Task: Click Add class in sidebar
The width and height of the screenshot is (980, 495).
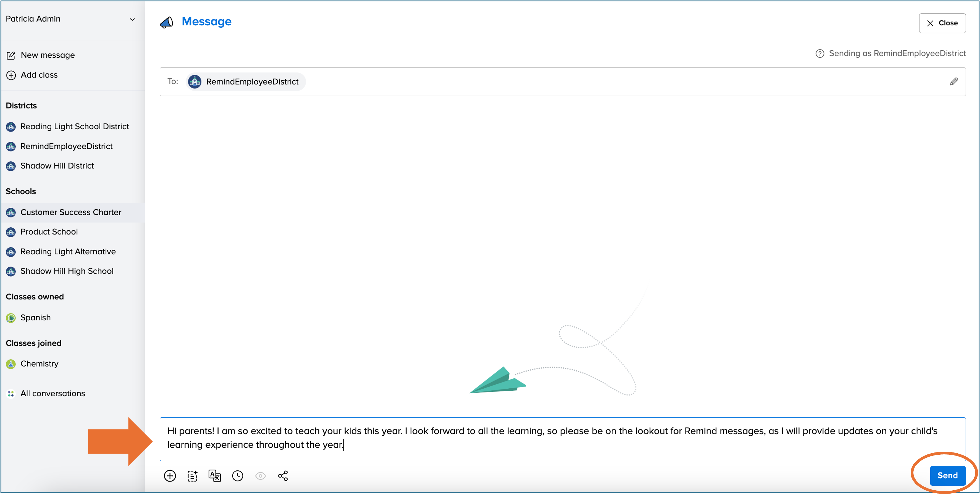Action: click(x=39, y=75)
